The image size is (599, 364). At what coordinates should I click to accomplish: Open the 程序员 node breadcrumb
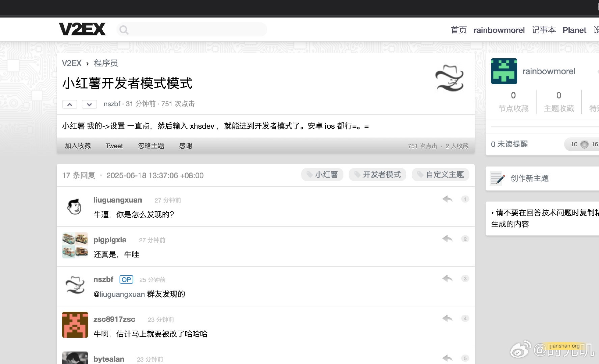tap(106, 63)
